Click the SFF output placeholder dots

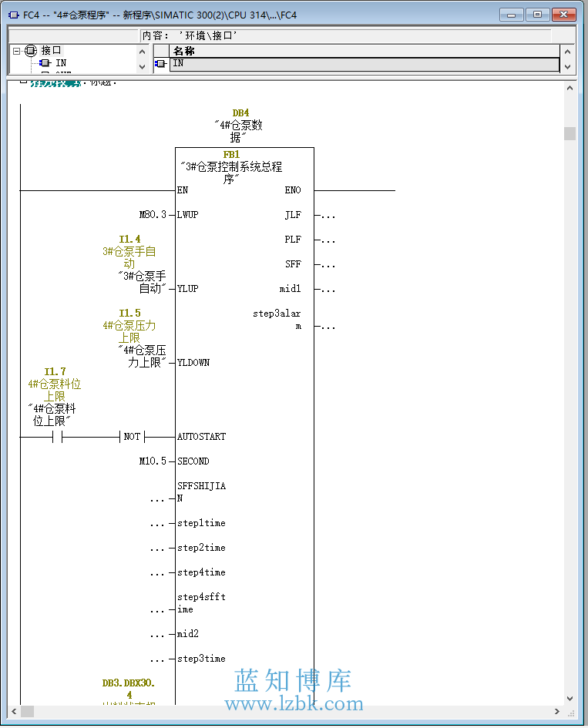click(328, 265)
